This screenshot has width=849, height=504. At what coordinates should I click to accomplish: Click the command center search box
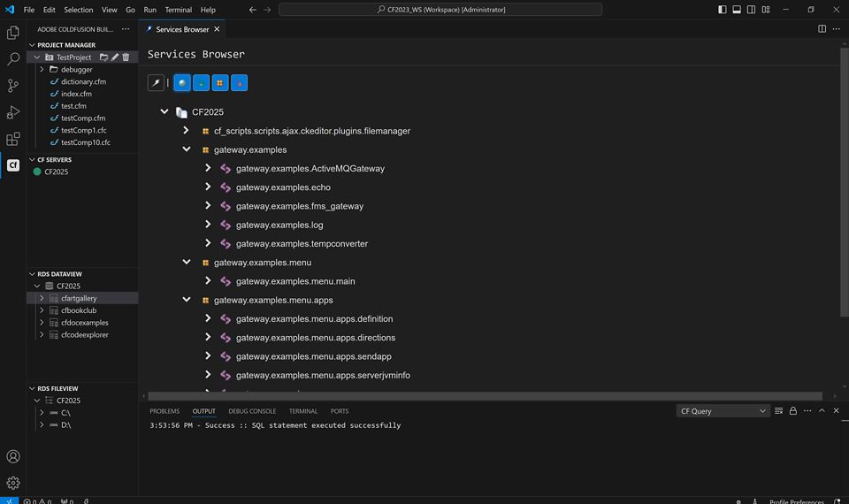click(x=440, y=10)
